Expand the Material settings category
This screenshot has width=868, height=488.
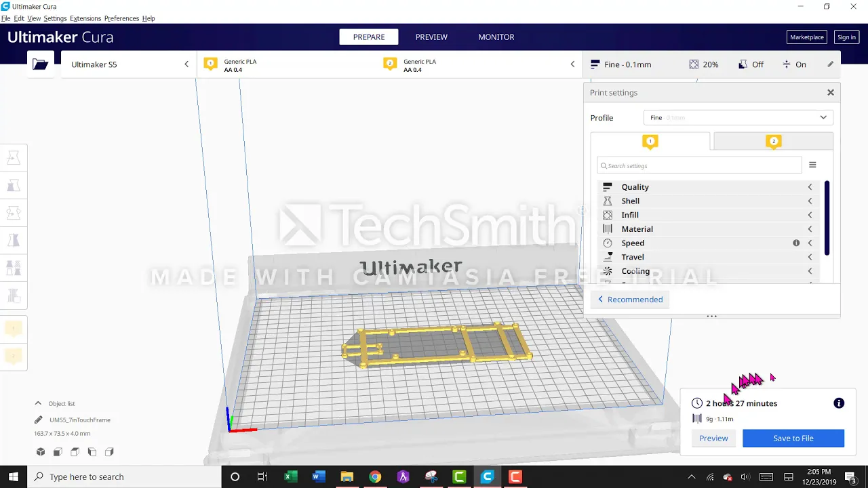[x=709, y=229]
